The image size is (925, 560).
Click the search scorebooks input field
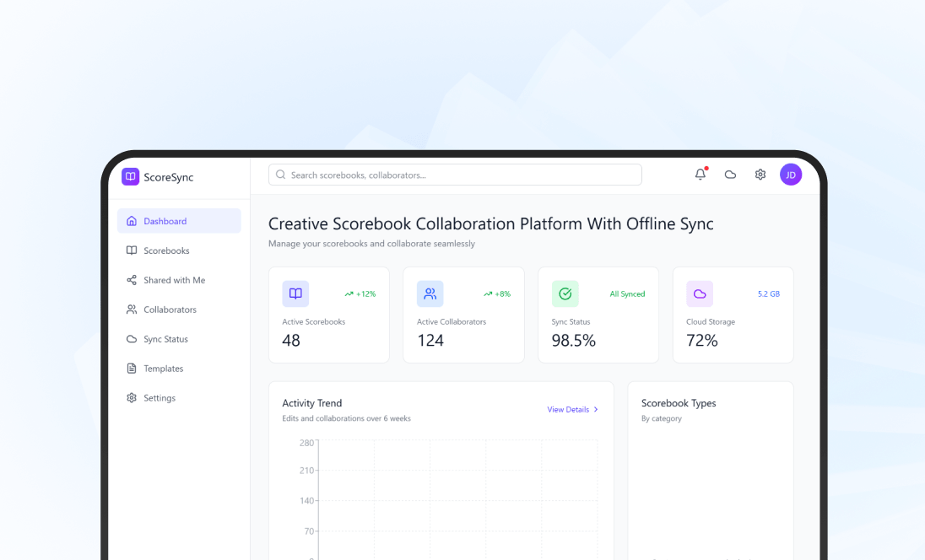(455, 175)
